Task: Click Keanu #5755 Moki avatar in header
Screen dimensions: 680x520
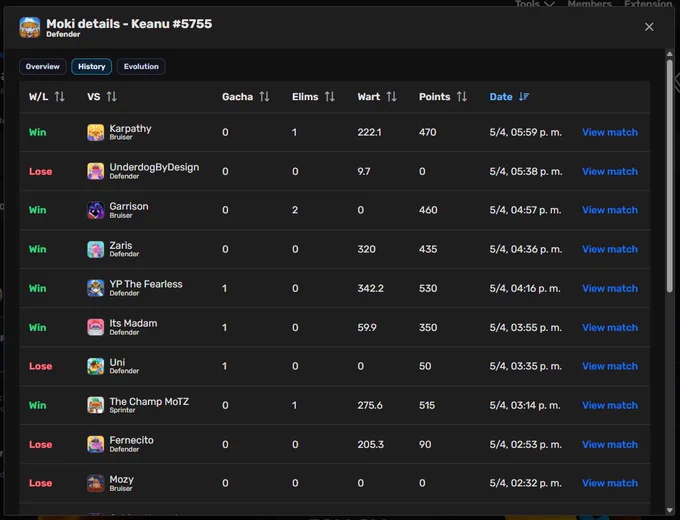Action: [x=30, y=27]
